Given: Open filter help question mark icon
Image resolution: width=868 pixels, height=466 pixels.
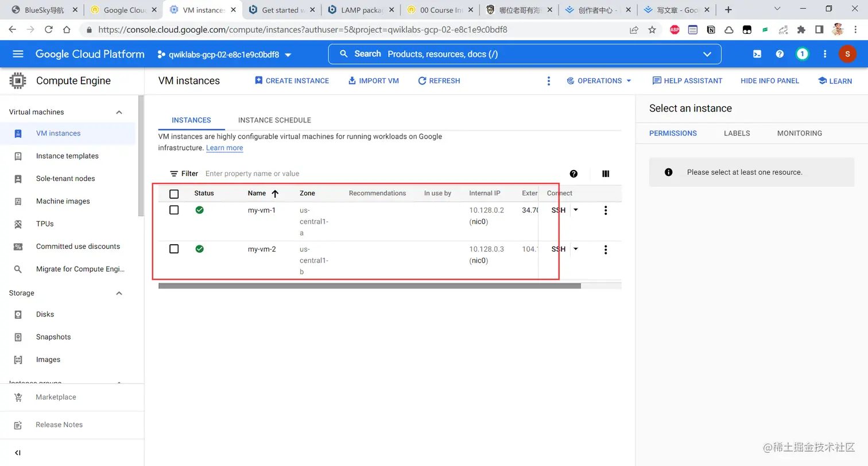Looking at the screenshot, I should 573,174.
